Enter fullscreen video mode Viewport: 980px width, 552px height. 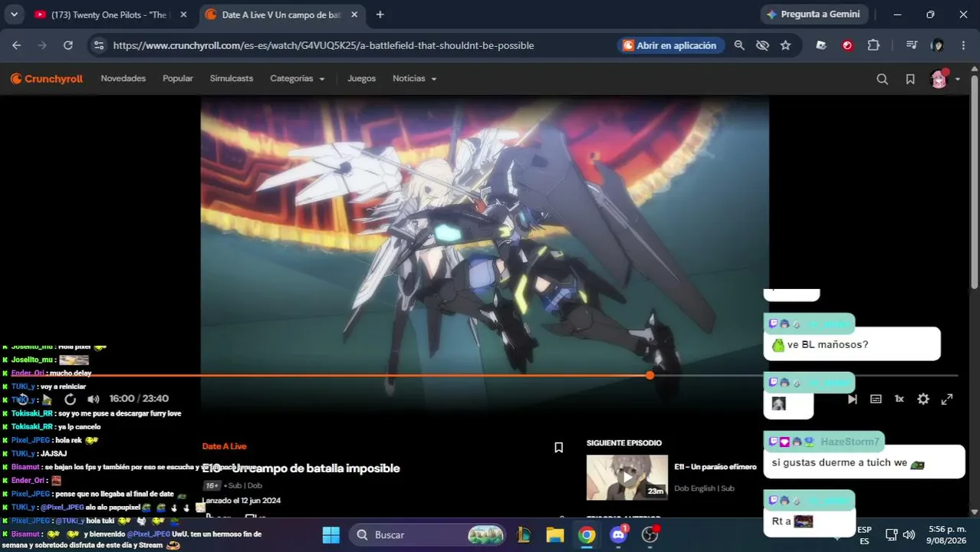[x=947, y=399]
